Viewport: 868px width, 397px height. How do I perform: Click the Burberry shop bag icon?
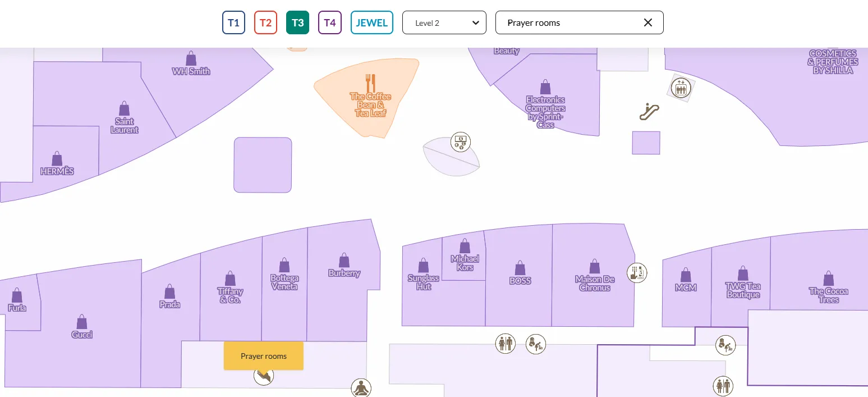344,261
